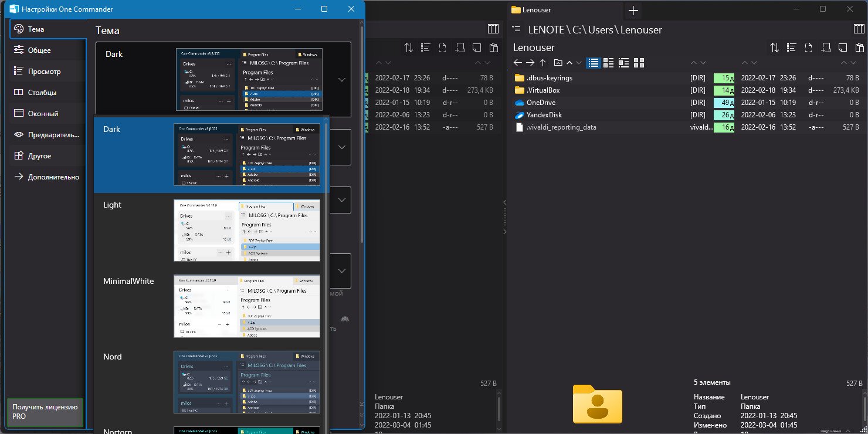Expand the second settings dropdown chevron
This screenshot has height=434, width=868.
tap(342, 147)
